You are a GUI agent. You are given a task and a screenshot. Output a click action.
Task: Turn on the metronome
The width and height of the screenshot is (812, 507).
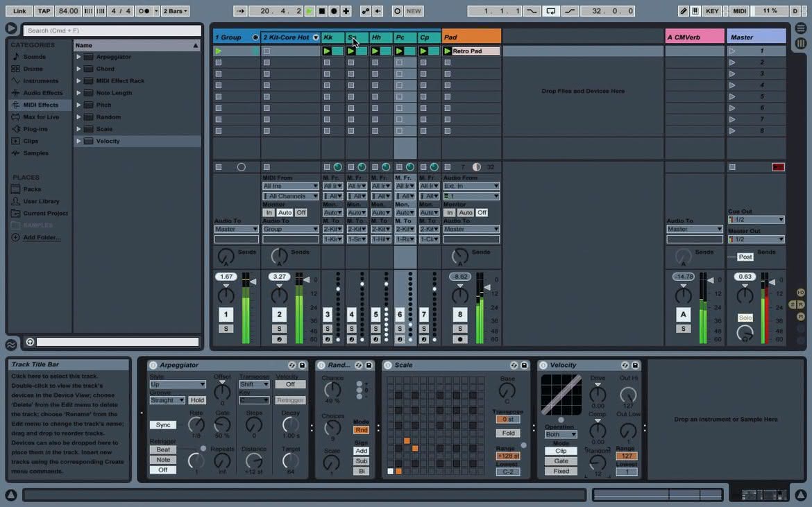point(144,11)
